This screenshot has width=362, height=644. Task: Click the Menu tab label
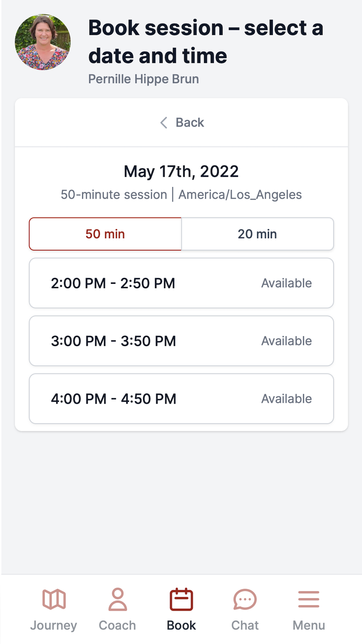coord(309,626)
